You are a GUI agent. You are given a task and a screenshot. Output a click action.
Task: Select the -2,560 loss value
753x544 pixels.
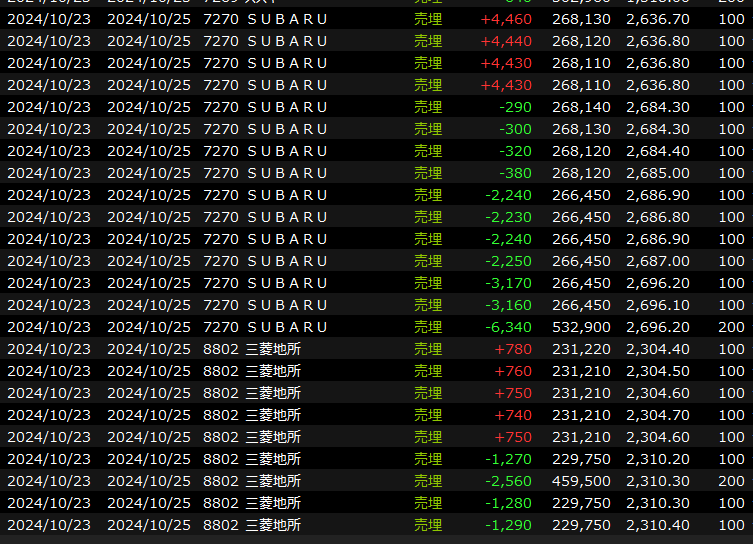(x=509, y=481)
